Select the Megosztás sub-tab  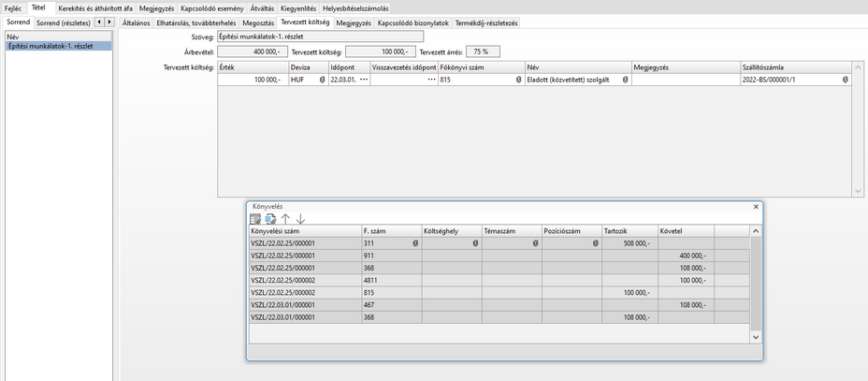(257, 22)
